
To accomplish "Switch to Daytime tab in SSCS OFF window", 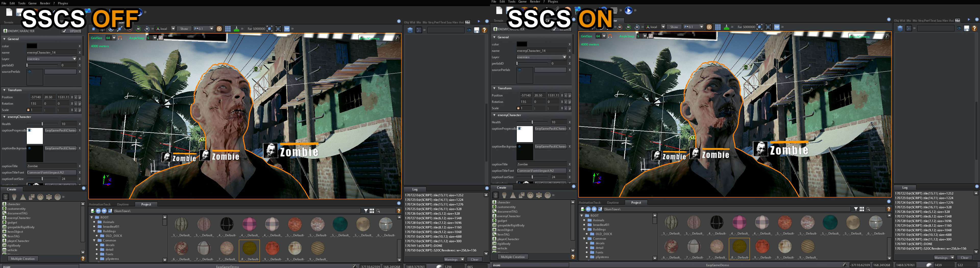I will (x=122, y=204).
